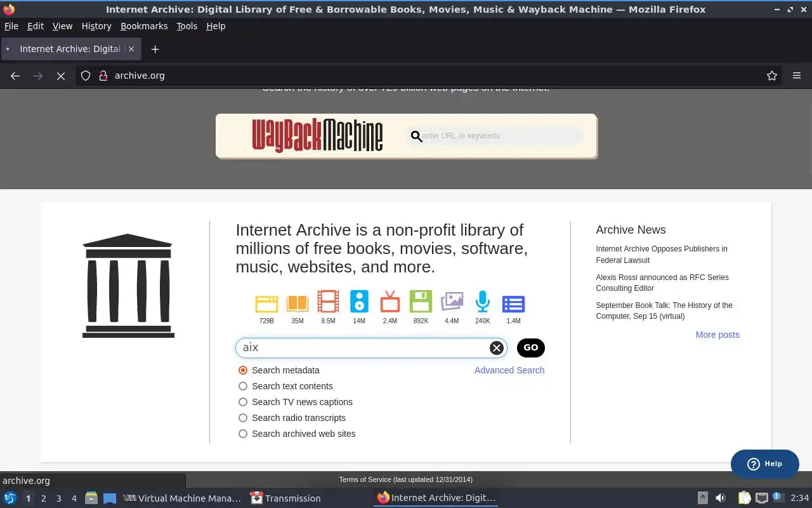Select Search radio transcripts option
812x508 pixels.
coord(243,418)
